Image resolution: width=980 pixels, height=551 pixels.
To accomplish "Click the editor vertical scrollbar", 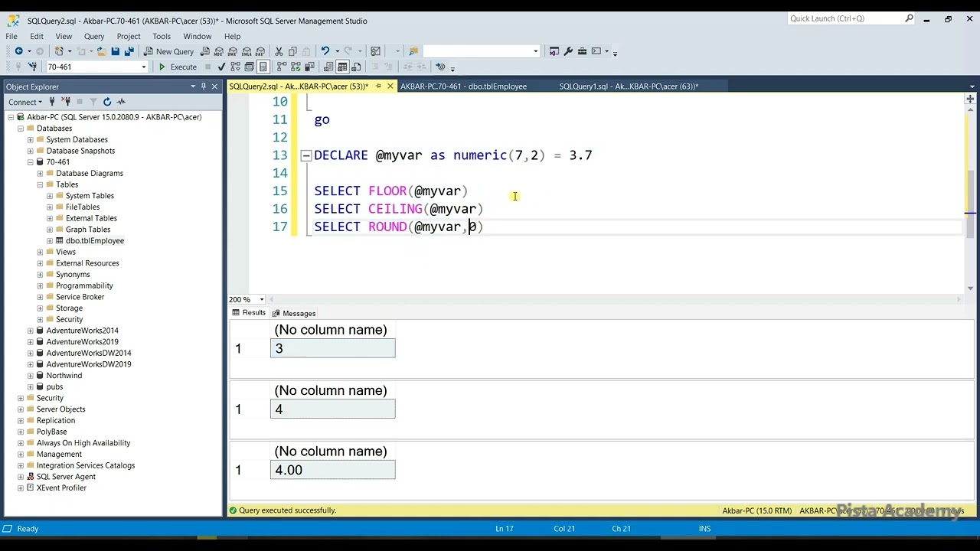I will click(971, 197).
